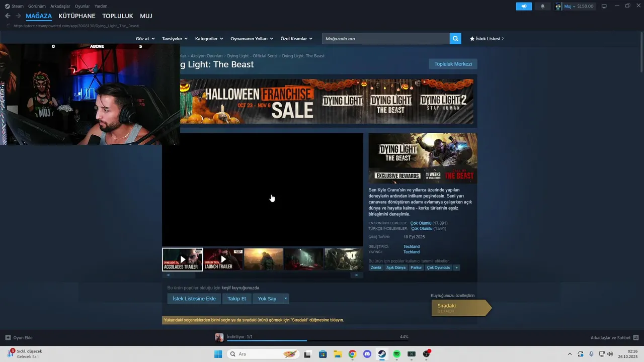Expand the Kategoriler dropdown
This screenshot has width=644, height=362.
point(209,39)
